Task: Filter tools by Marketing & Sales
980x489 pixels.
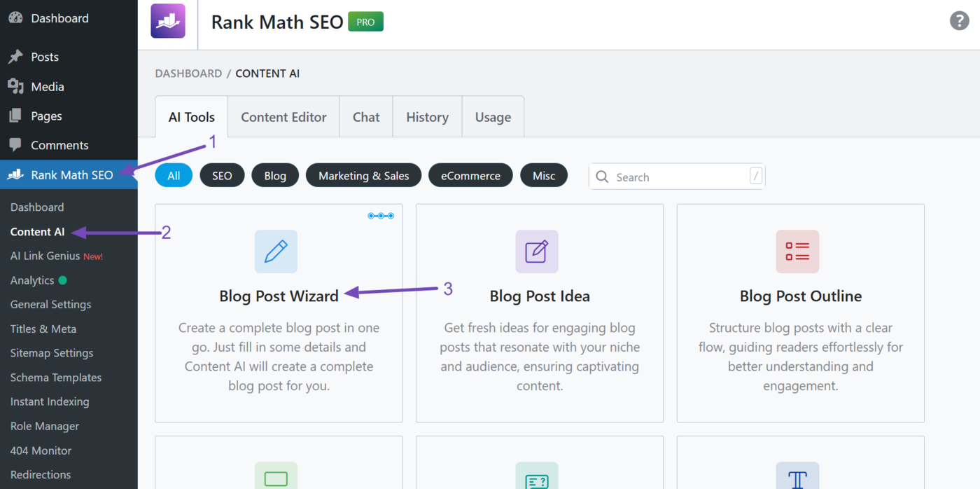Action: click(363, 176)
